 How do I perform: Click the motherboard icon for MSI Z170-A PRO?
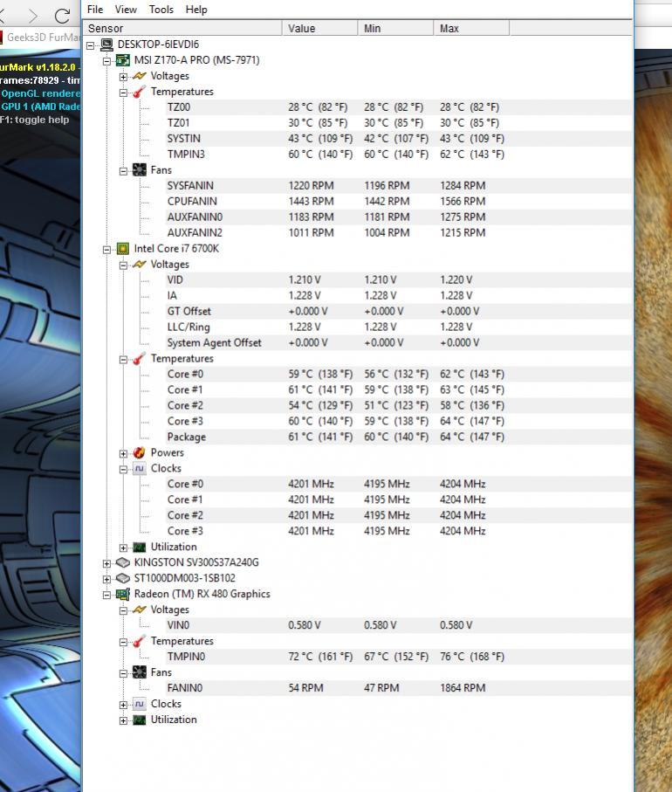[123, 60]
